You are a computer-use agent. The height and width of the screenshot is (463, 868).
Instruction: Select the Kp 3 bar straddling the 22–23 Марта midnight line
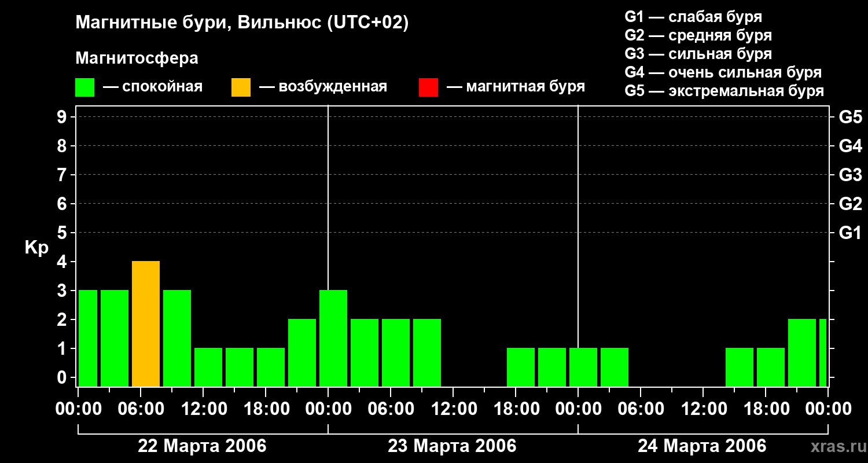pyautogui.click(x=333, y=339)
